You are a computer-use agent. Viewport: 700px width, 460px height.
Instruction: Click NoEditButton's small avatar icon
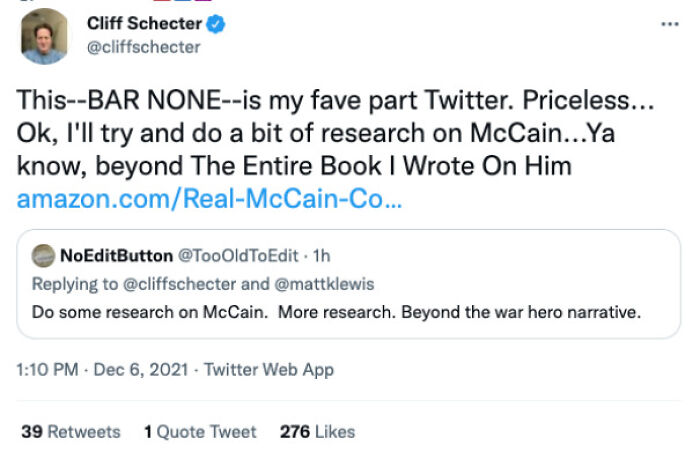(43, 256)
